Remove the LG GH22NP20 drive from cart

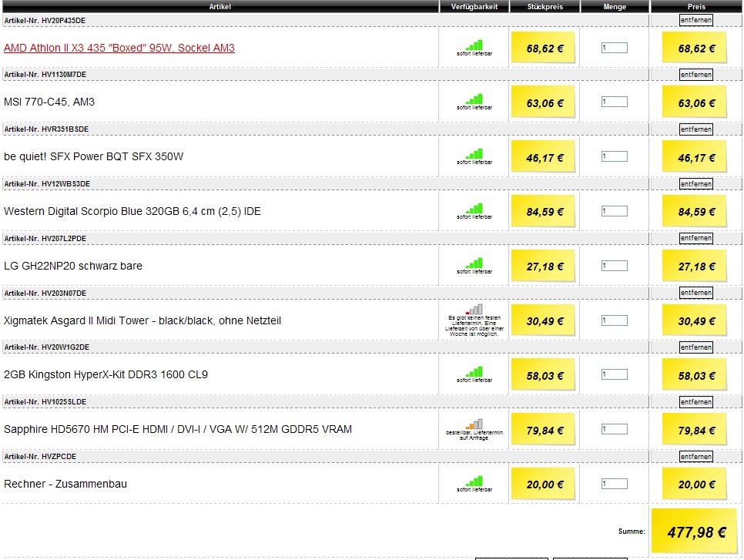click(696, 238)
